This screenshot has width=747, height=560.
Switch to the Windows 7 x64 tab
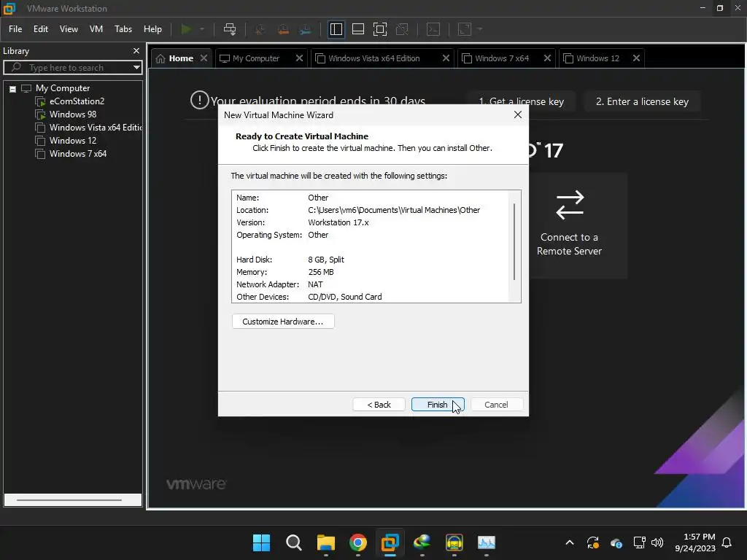click(x=502, y=58)
